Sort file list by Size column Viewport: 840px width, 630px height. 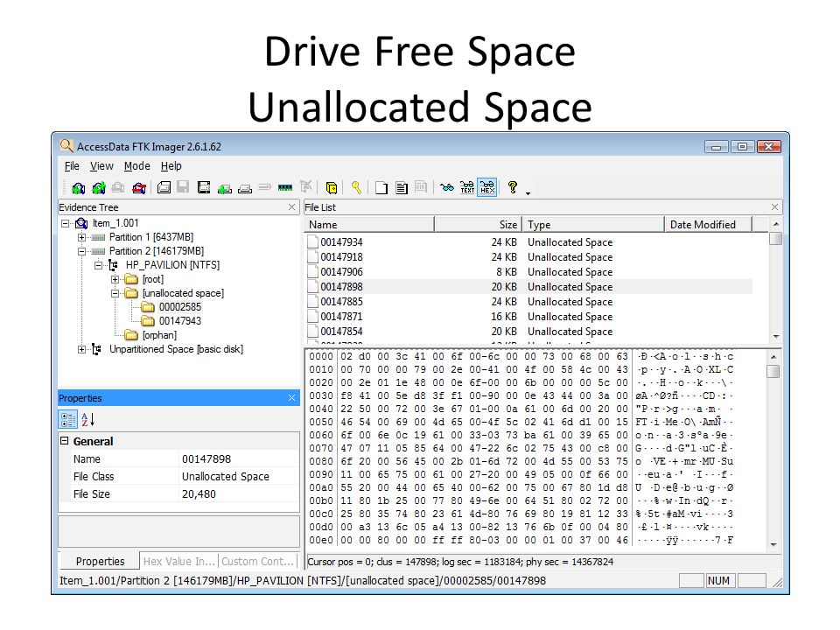(478, 225)
